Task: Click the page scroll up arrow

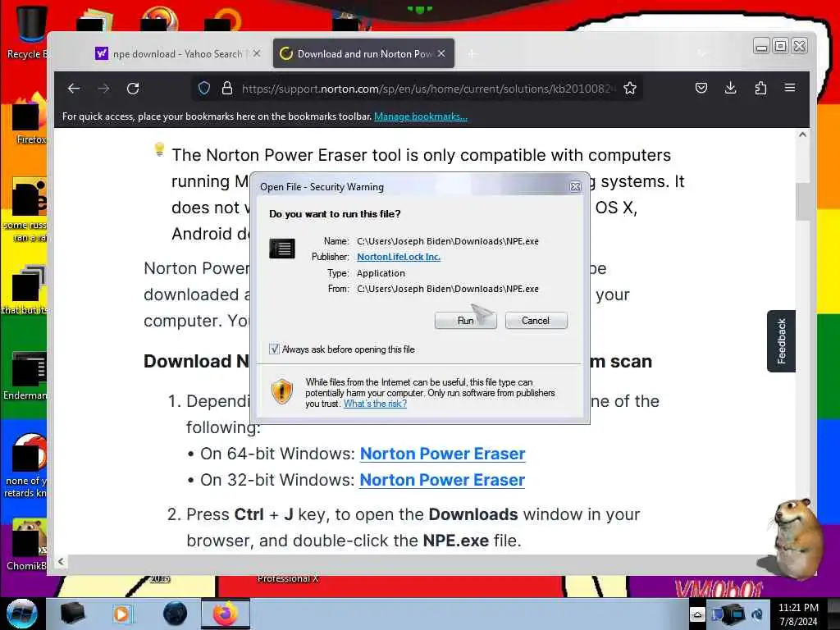Action: pyautogui.click(x=802, y=135)
